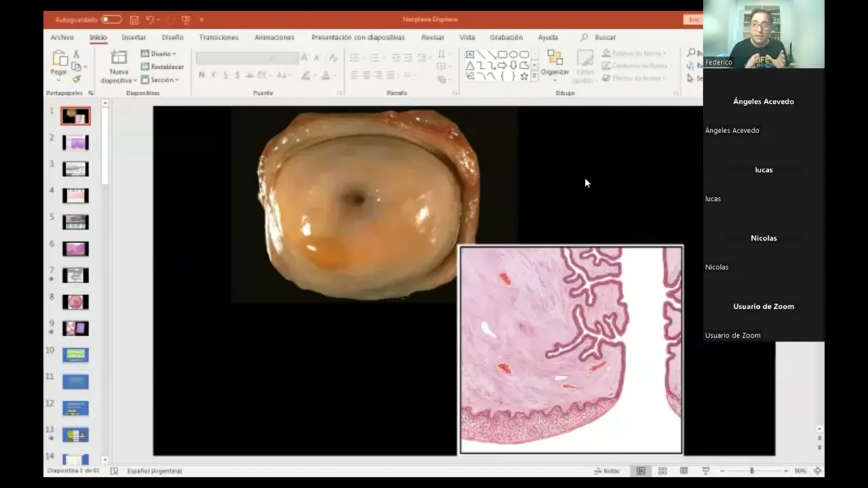Screen dimensions: 868x488
Task: Select slide 2 thumbnail
Action: (75, 142)
